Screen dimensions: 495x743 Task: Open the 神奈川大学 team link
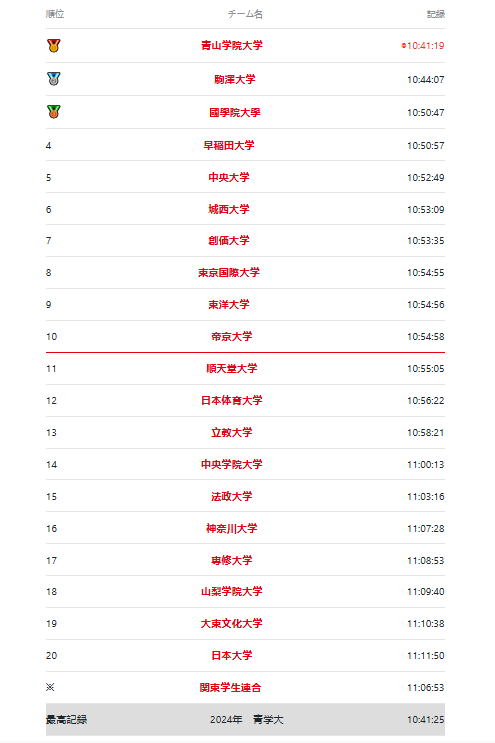pos(232,528)
